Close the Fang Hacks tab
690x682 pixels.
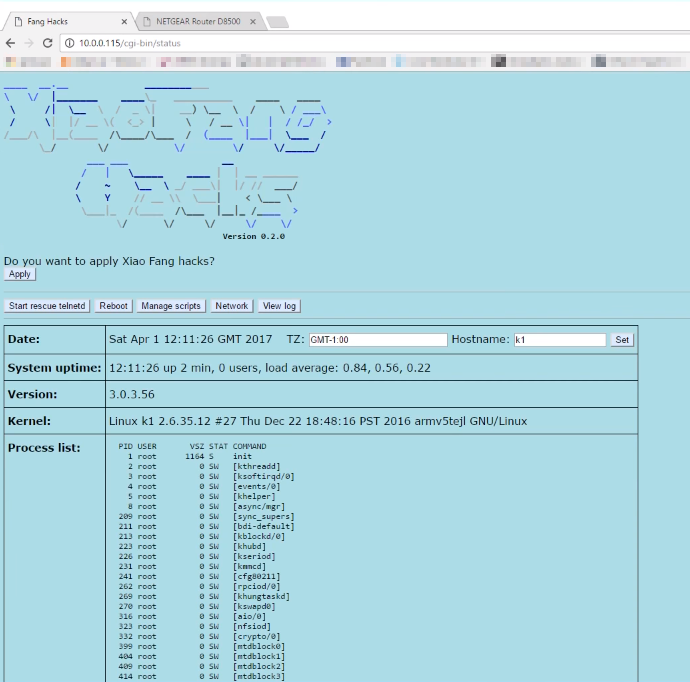pos(124,21)
